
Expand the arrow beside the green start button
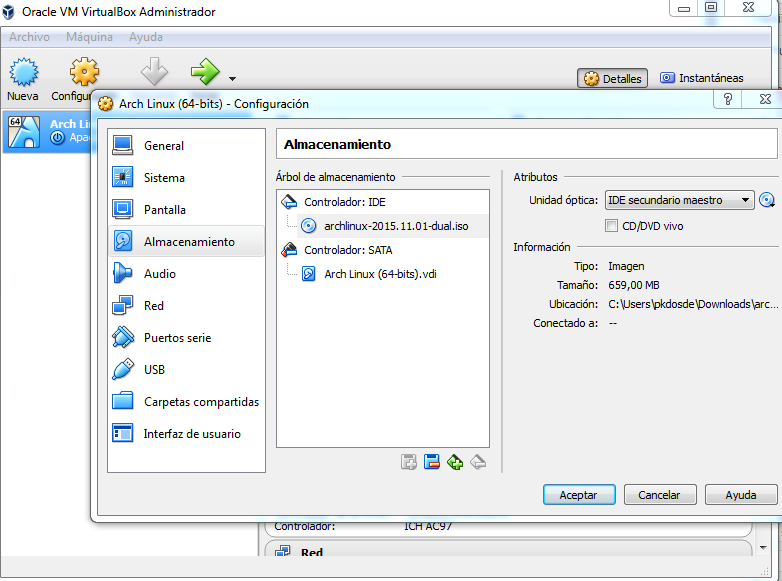[x=232, y=78]
